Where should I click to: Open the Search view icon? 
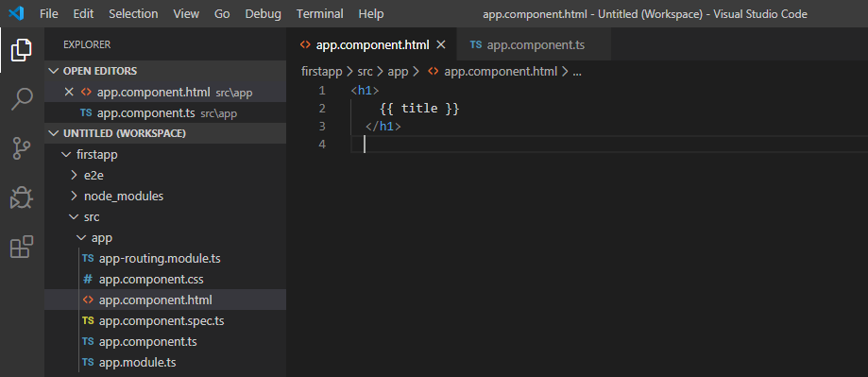(x=22, y=99)
